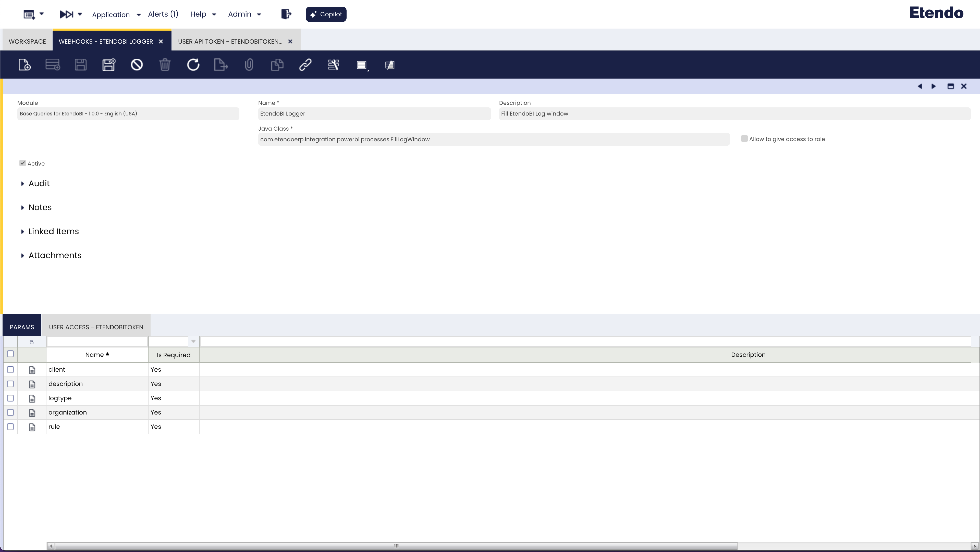The height and width of the screenshot is (552, 980).
Task: Click the Insert Row in grid icon
Action: click(x=53, y=65)
